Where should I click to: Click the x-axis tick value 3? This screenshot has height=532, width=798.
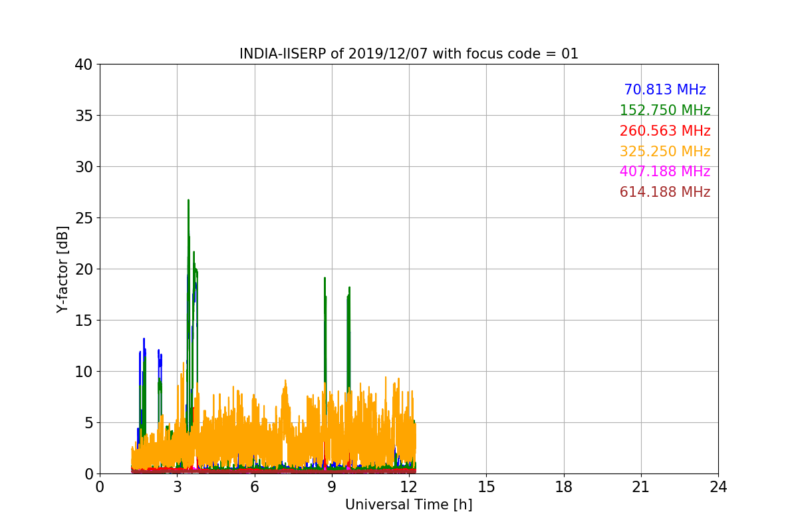(x=177, y=487)
